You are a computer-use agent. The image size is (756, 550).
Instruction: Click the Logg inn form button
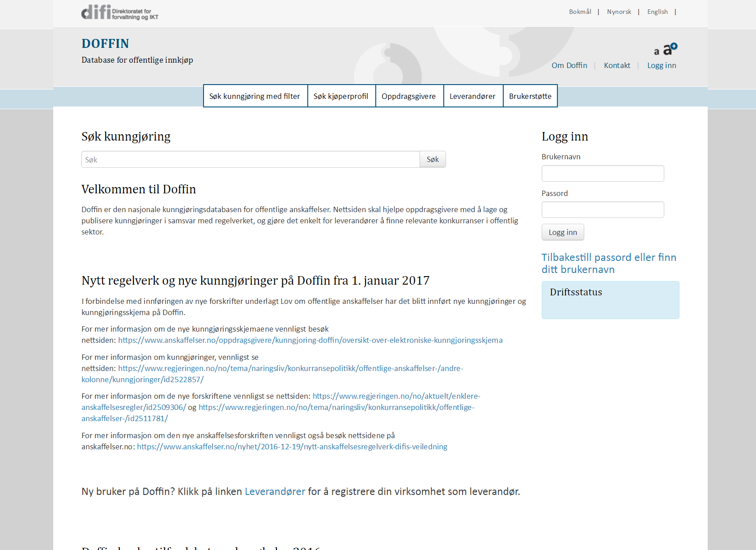pos(563,232)
